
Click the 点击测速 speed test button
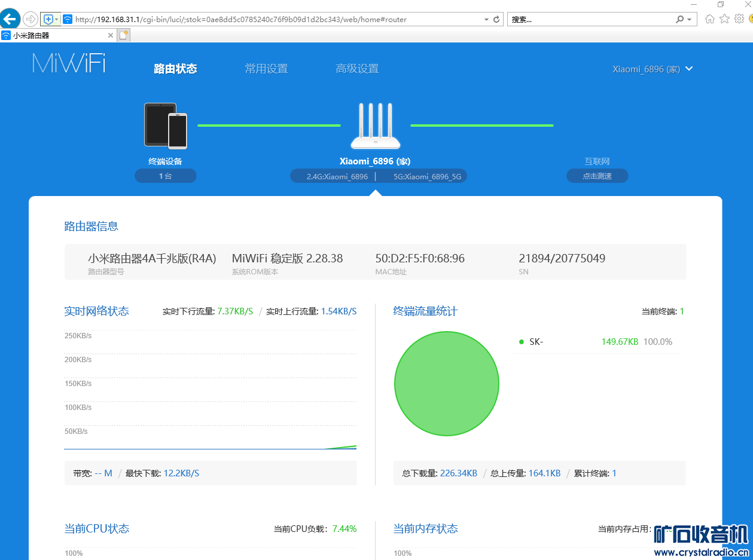click(597, 176)
